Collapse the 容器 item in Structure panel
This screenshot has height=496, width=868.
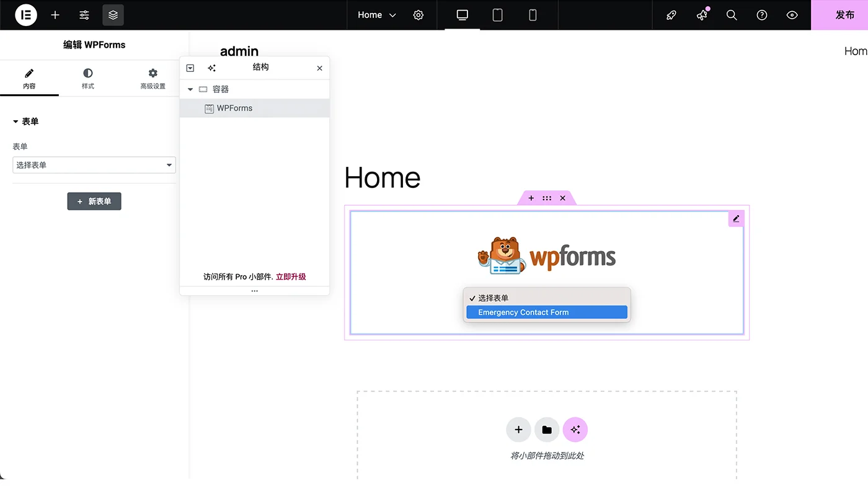(190, 89)
